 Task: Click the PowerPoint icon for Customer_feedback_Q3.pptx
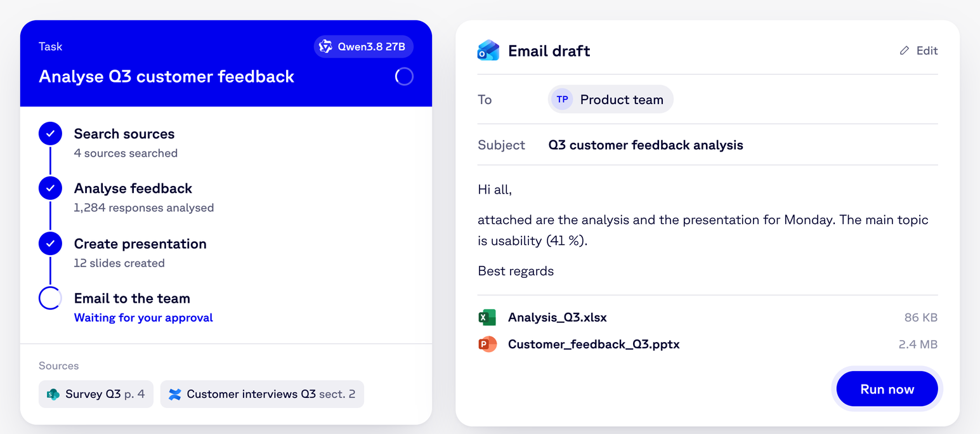tap(487, 345)
